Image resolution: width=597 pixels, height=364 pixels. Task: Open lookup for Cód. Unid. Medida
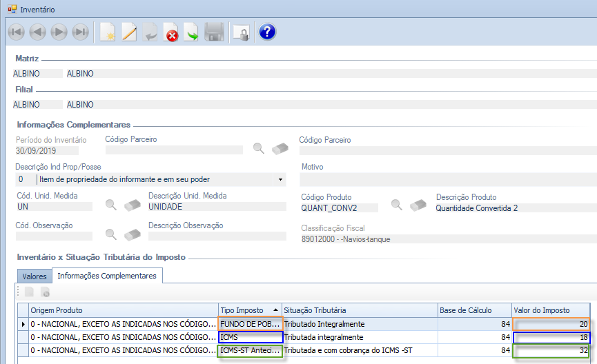(x=110, y=205)
